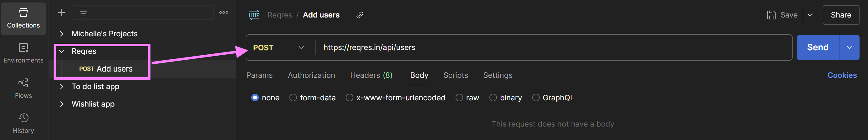868x140 pixels.
Task: Switch to the Authorization tab
Action: (311, 75)
